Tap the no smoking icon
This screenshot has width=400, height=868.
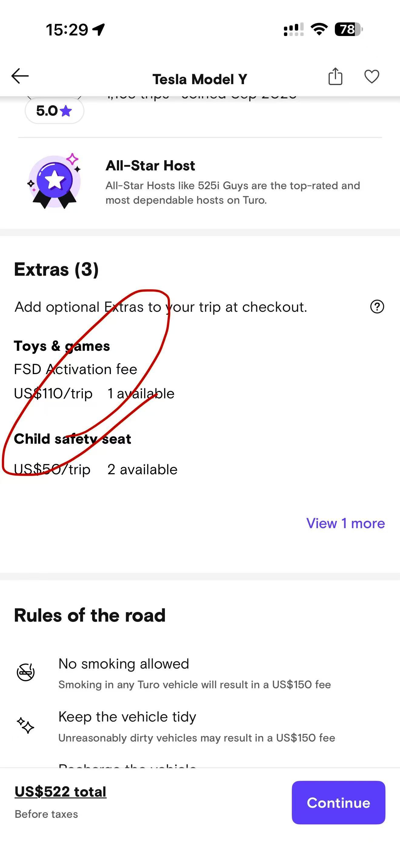26,672
